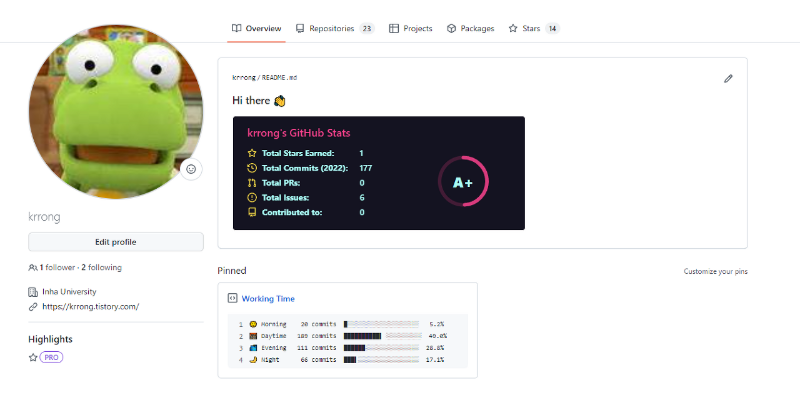Click the Stars tab star icon
This screenshot has height=394, width=800.
[513, 29]
